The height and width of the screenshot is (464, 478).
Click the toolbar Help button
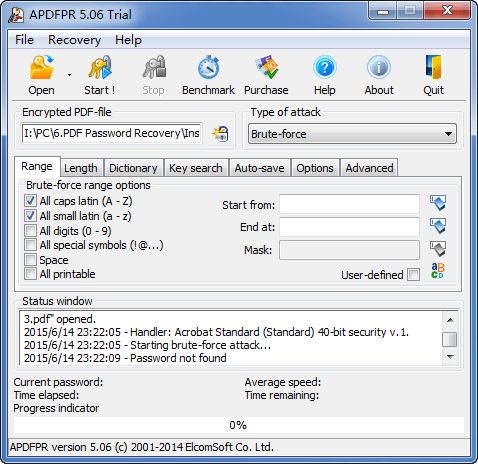click(325, 75)
